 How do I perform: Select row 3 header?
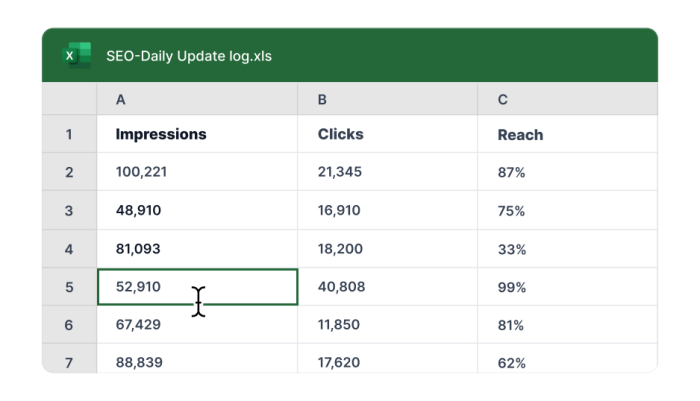(x=69, y=210)
